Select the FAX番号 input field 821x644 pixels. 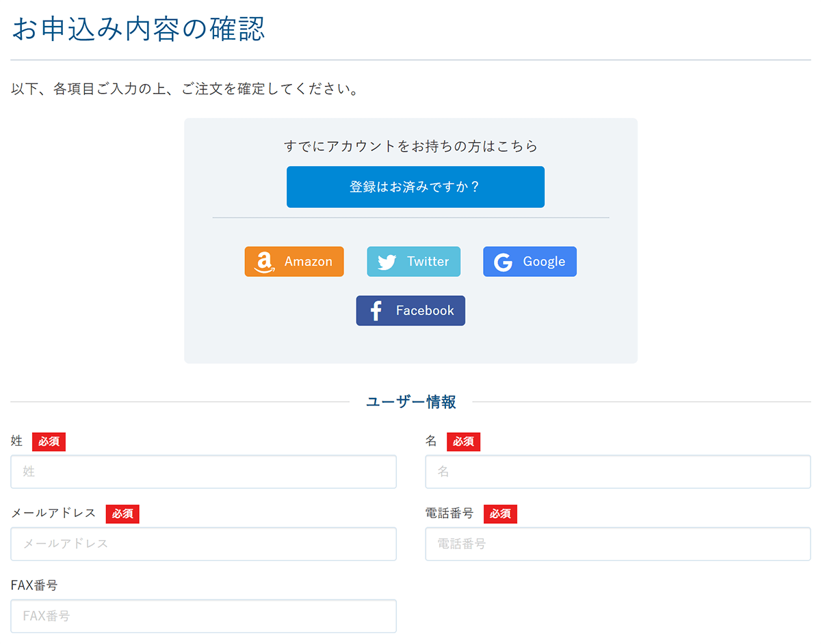tap(204, 616)
